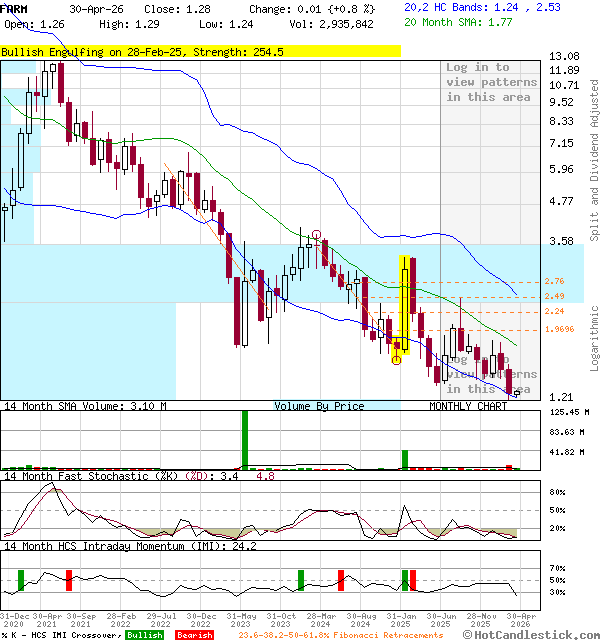Open the HotCandlestick.com watermark link

pyautogui.click(x=531, y=635)
